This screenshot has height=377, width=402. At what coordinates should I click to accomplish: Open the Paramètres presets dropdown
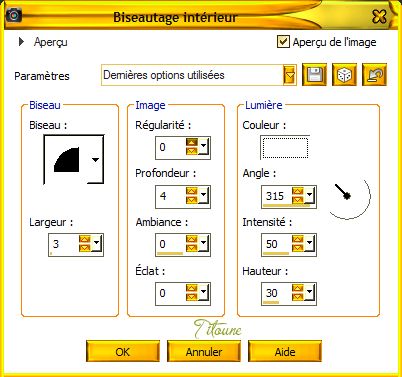tap(290, 75)
